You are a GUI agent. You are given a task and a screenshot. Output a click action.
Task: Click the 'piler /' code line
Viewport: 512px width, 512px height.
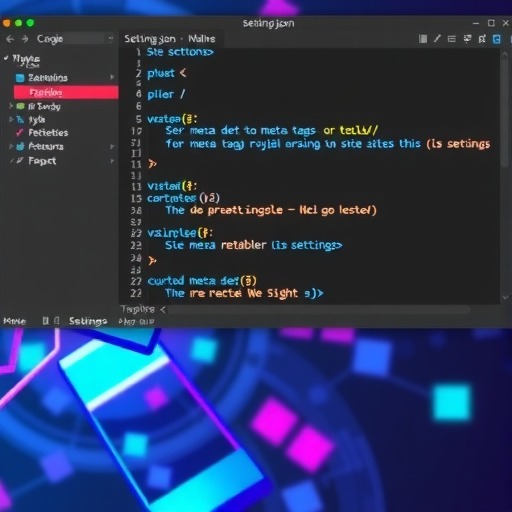click(166, 94)
